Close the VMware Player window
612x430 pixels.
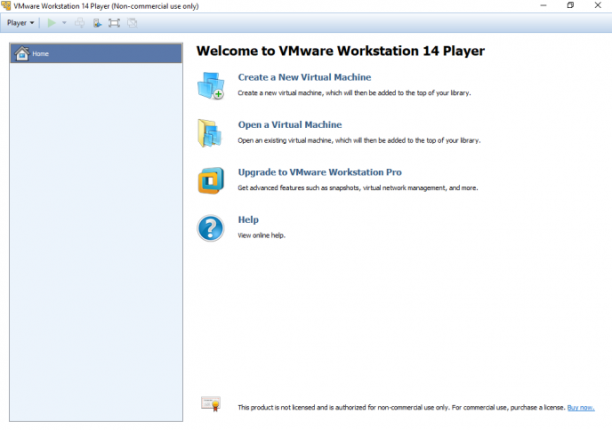tap(598, 5)
